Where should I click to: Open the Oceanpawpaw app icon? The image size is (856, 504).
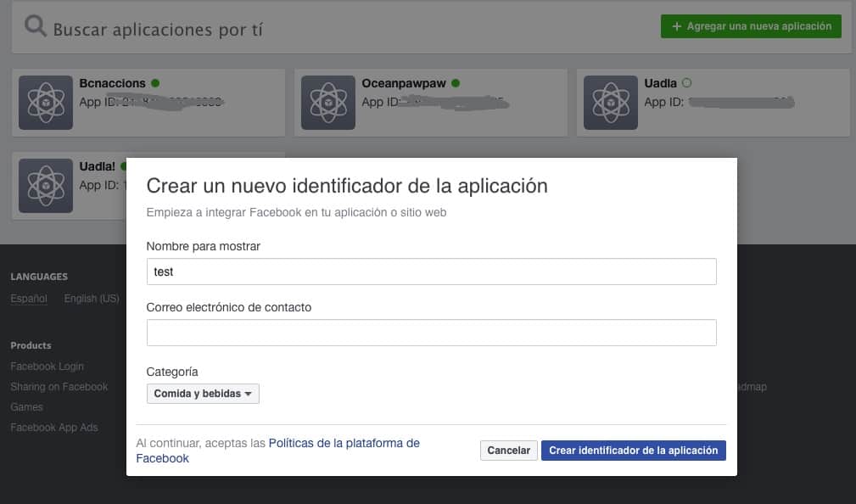coord(328,103)
